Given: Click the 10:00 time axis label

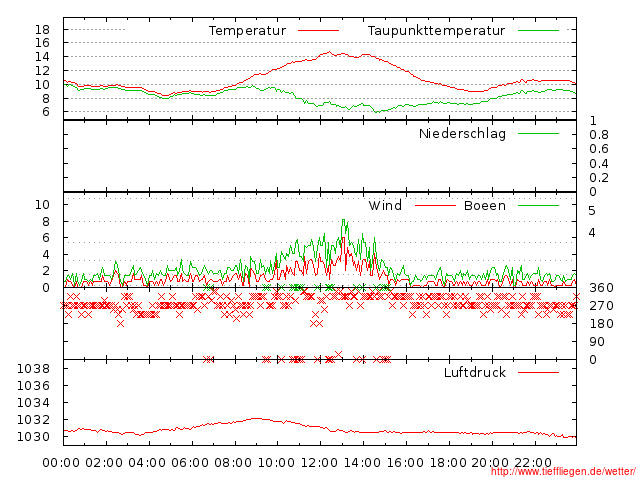Looking at the screenshot, I should pyautogui.click(x=276, y=463).
